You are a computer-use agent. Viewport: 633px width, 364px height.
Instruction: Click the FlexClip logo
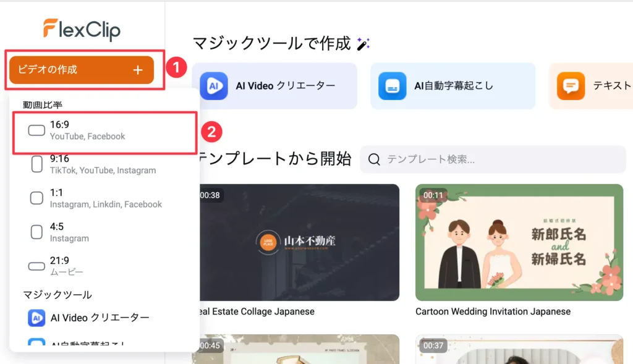(x=82, y=30)
